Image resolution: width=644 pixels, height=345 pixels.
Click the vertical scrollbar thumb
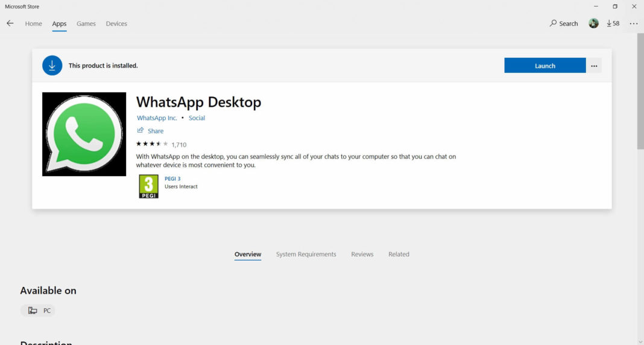pyautogui.click(x=640, y=92)
